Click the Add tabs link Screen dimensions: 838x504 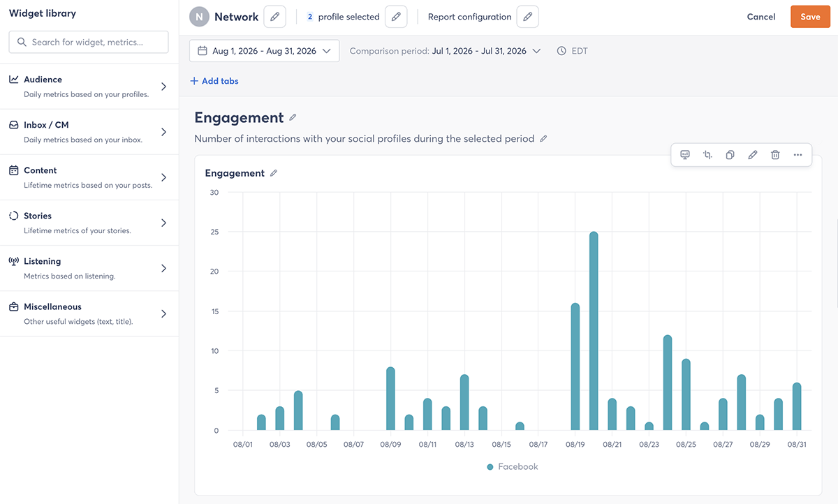214,81
